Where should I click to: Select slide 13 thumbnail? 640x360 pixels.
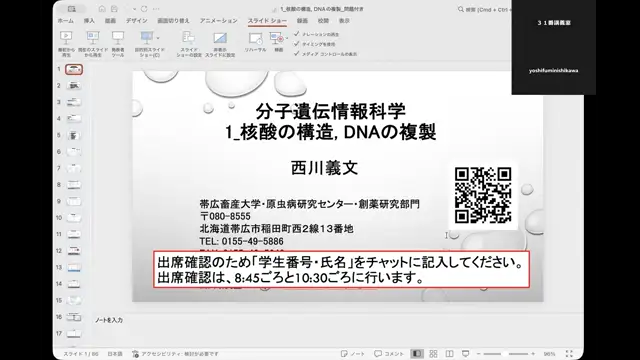tap(74, 267)
